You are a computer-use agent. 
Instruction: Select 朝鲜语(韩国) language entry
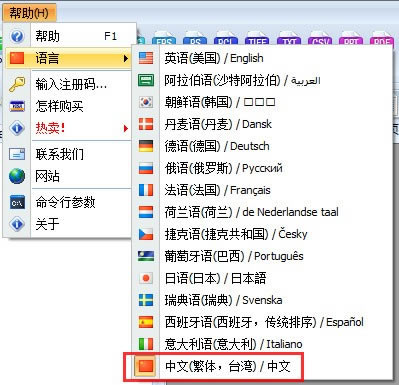(262, 102)
